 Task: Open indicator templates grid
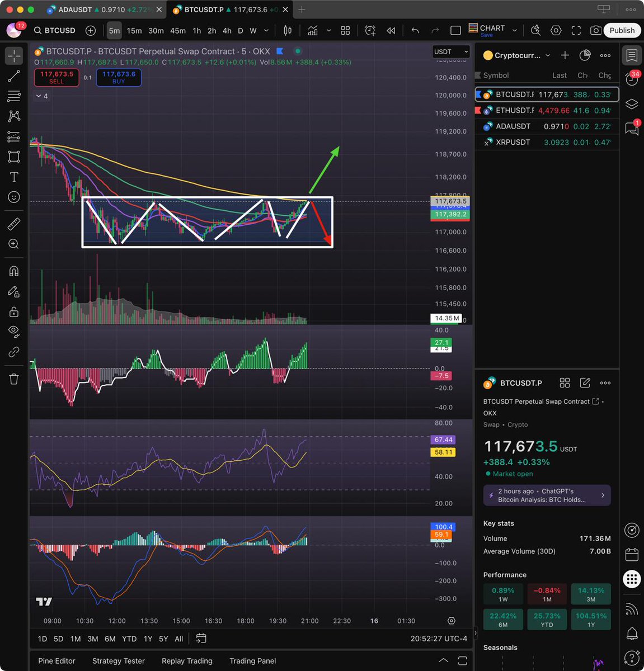[346, 31]
